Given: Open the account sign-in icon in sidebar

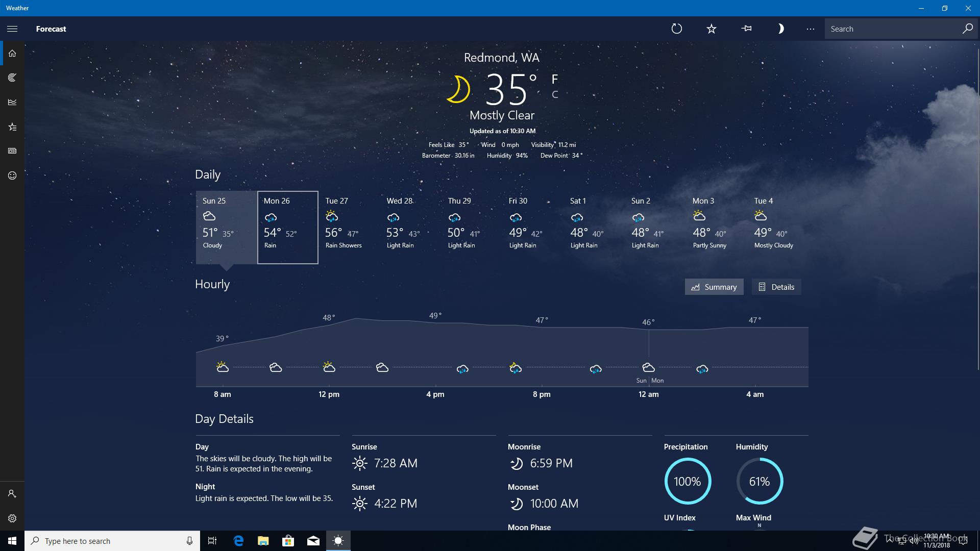Looking at the screenshot, I should pyautogui.click(x=12, y=494).
